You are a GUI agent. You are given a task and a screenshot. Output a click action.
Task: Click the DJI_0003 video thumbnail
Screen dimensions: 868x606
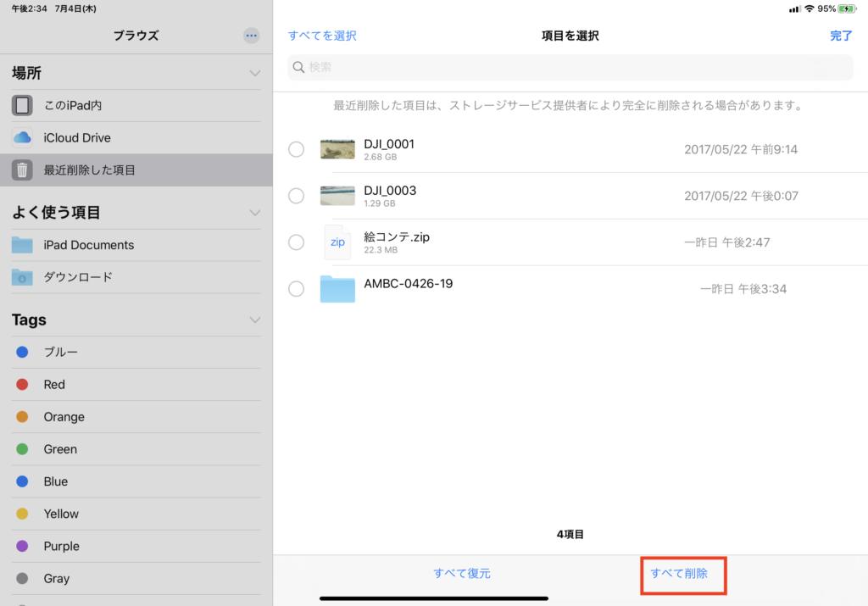point(337,195)
